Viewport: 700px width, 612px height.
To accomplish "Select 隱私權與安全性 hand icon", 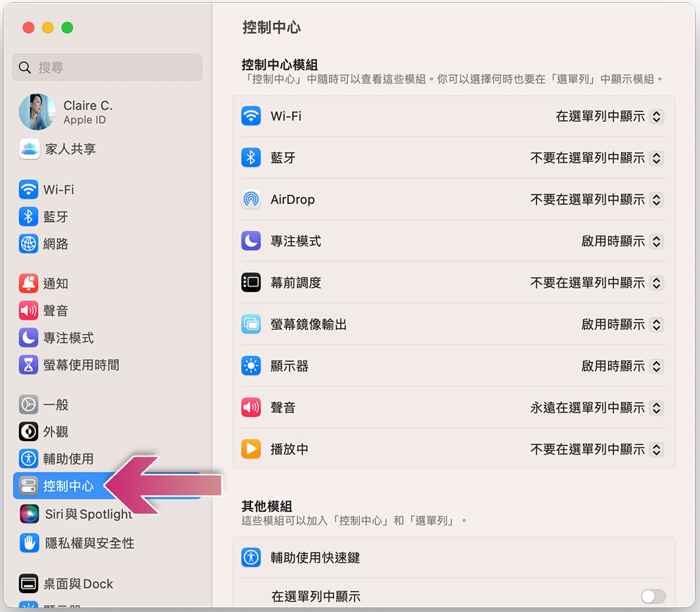I will coord(29,543).
